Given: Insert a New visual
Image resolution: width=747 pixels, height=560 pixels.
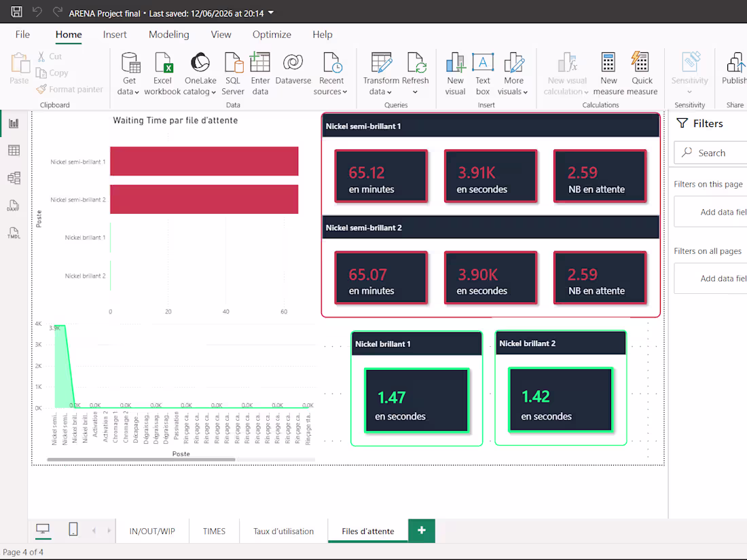Looking at the screenshot, I should pyautogui.click(x=456, y=74).
